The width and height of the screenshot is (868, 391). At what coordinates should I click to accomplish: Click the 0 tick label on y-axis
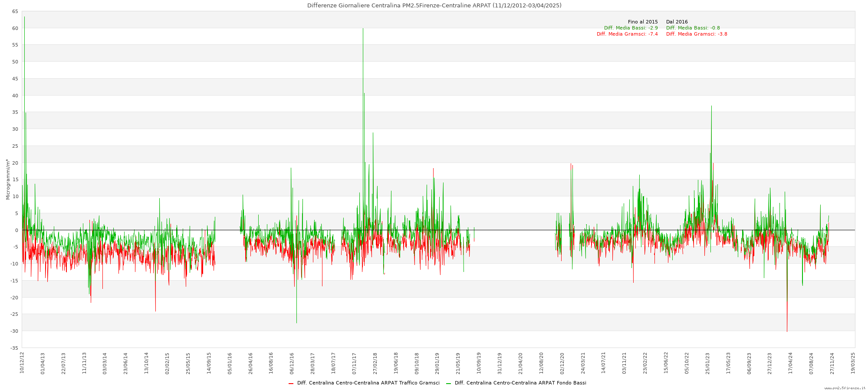(x=16, y=230)
